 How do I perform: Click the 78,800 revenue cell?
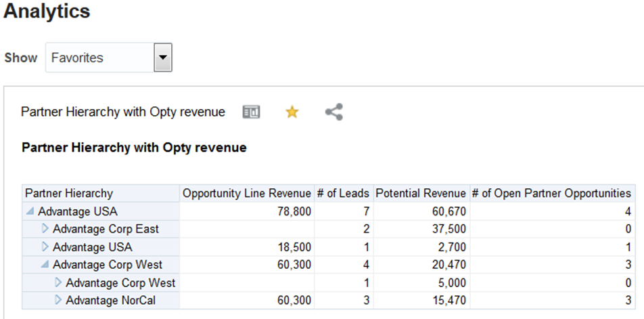[x=294, y=211]
